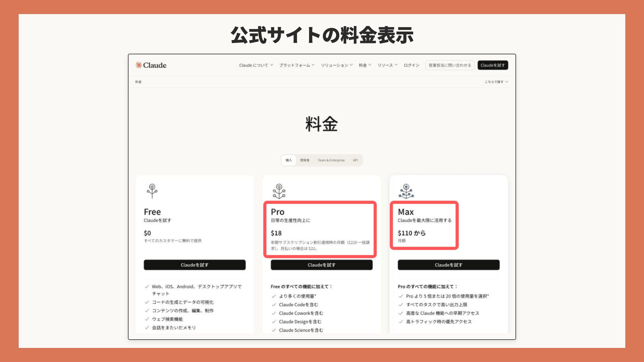Expand the Claude について menu
Image resolution: width=644 pixels, height=362 pixels.
pos(256,65)
